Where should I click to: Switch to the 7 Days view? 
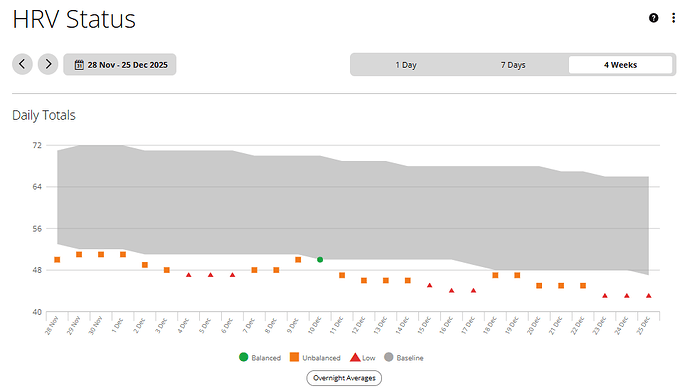[513, 65]
